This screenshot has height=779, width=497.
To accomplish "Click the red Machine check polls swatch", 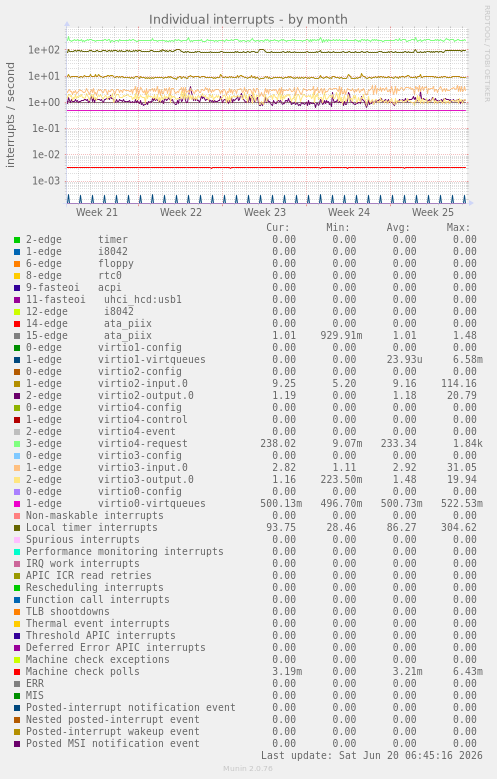I will coord(17,672).
